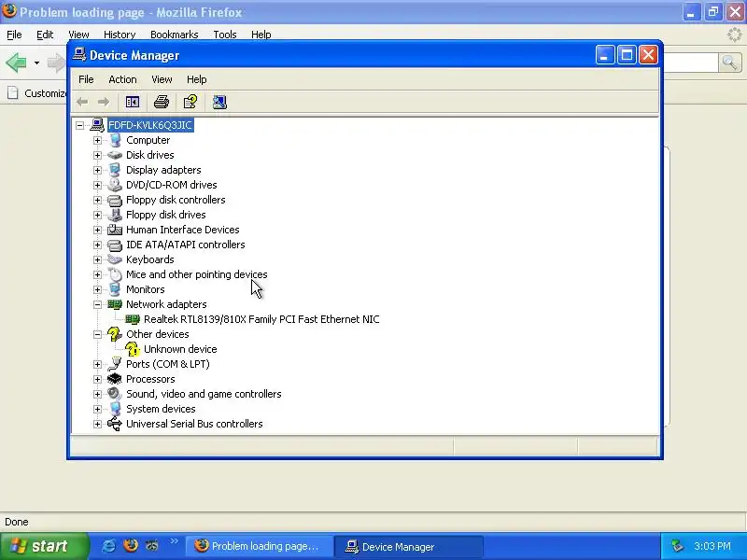The width and height of the screenshot is (747, 560).
Task: Click the Floppy disk controllers icon
Action: point(115,200)
